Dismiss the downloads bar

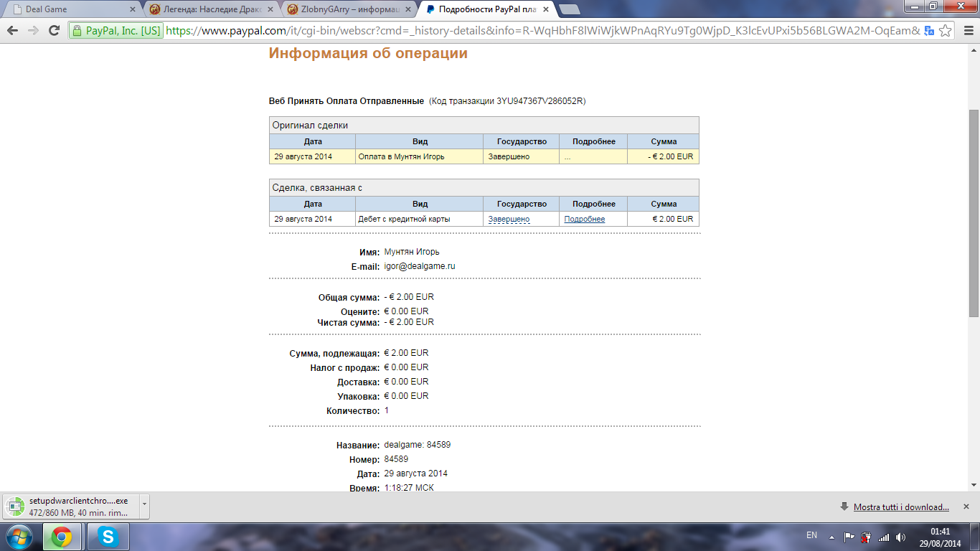(x=966, y=507)
